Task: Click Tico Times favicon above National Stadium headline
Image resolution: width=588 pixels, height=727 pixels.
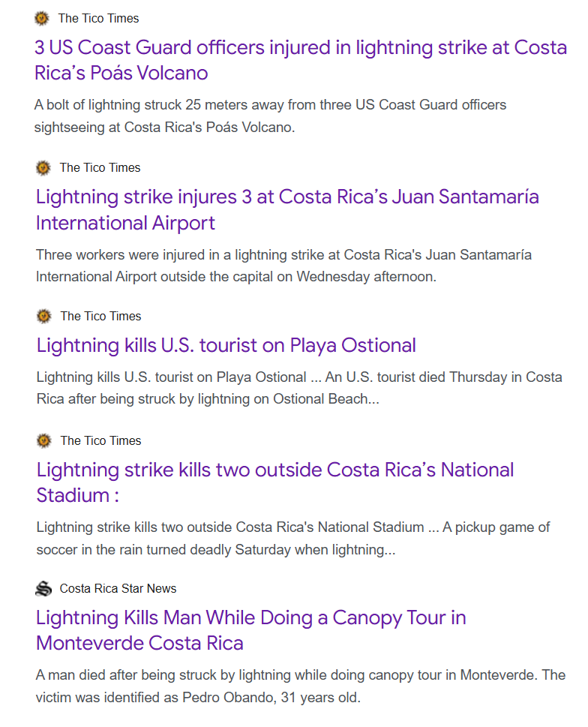Action: pyautogui.click(x=43, y=440)
